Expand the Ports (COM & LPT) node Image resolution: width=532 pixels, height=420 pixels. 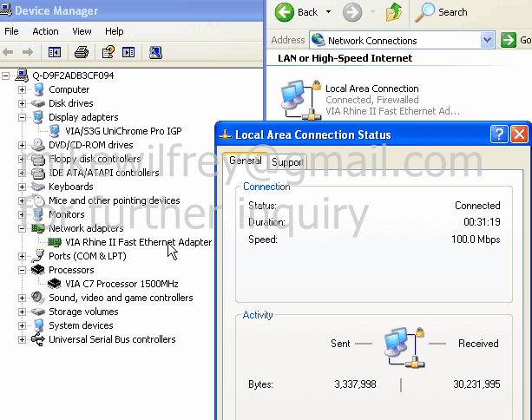coord(22,256)
